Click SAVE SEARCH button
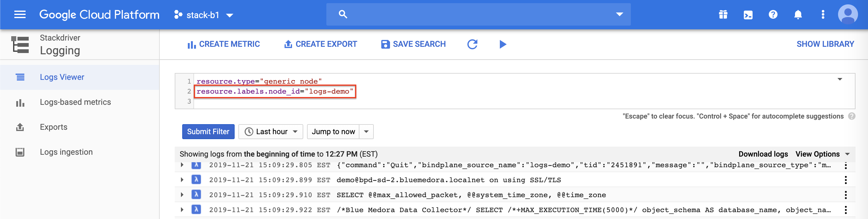 point(413,44)
